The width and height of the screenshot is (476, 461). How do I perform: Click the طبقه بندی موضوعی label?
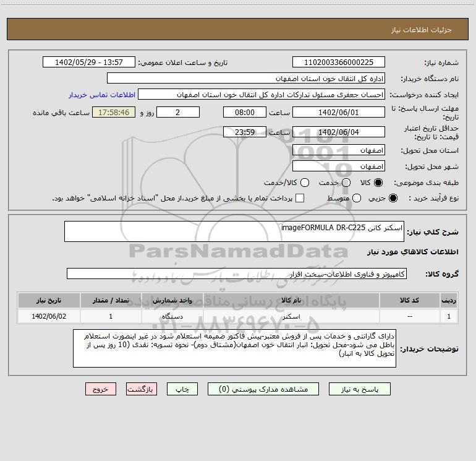click(x=426, y=183)
